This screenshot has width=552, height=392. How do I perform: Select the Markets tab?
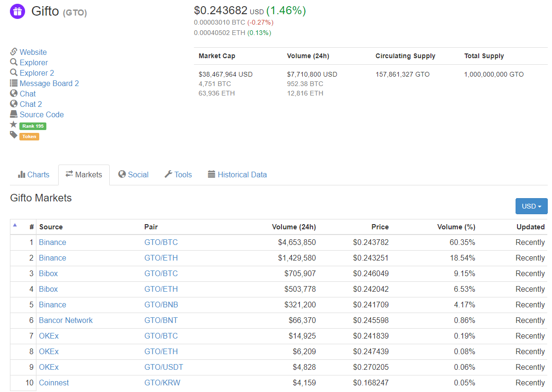84,174
